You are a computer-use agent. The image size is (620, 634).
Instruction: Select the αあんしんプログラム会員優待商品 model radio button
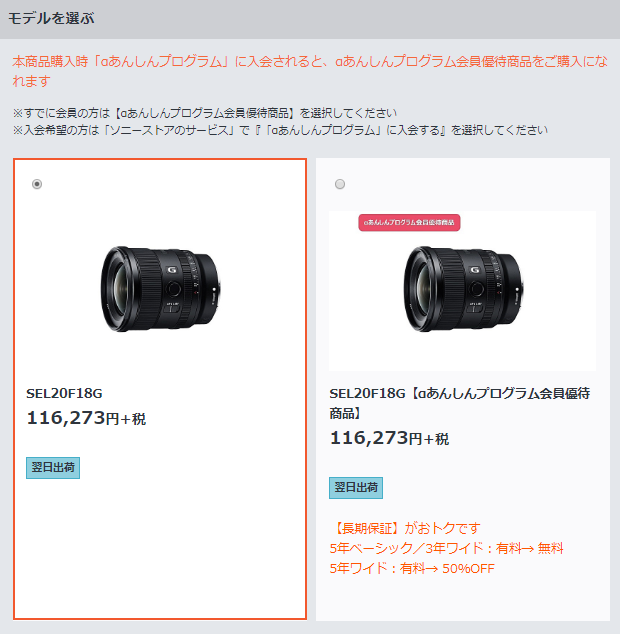340,184
